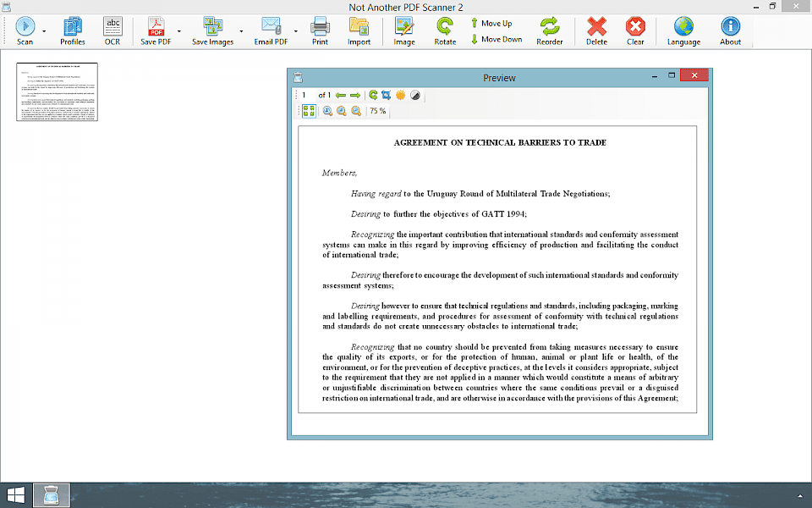Maximize the Preview window
This screenshot has width=812, height=508.
coord(672,75)
